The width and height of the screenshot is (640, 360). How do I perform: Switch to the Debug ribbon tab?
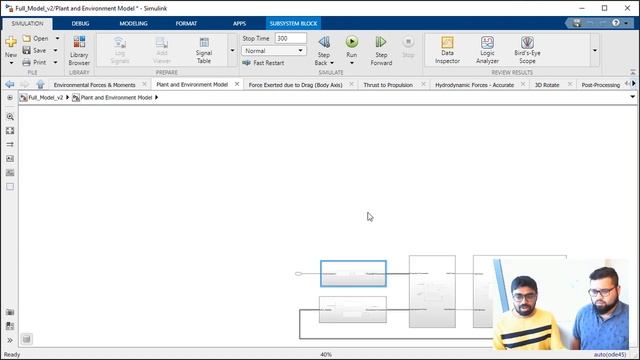80,23
